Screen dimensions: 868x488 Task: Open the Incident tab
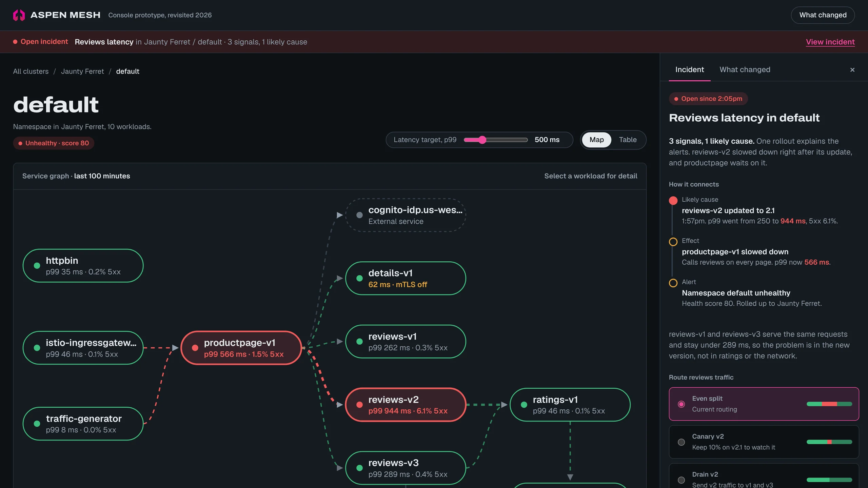689,70
